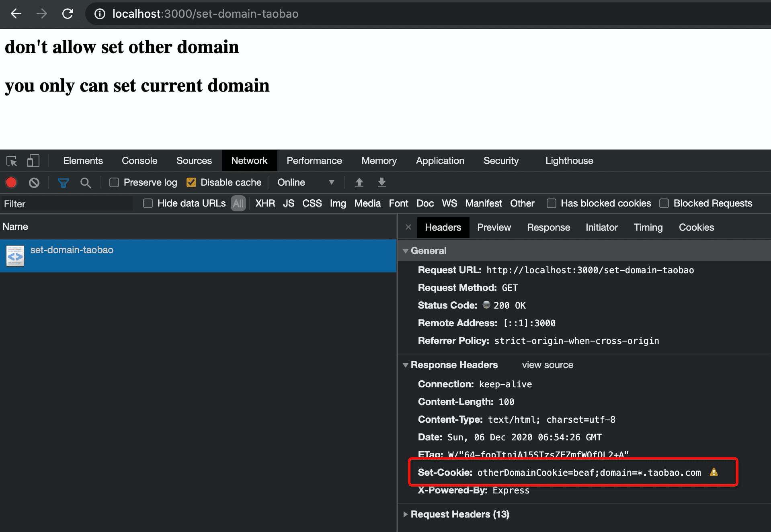
Task: Open the Online throttling dropdown
Action: pos(306,183)
